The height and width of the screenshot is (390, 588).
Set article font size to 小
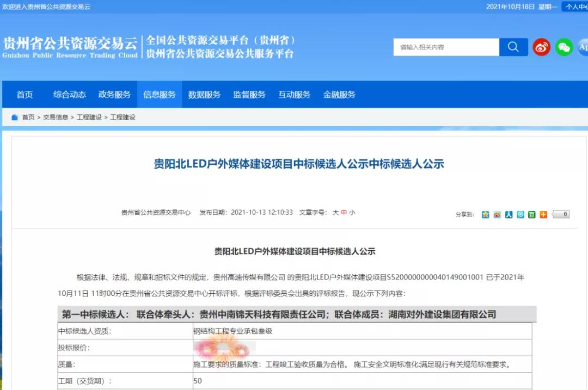click(x=352, y=213)
